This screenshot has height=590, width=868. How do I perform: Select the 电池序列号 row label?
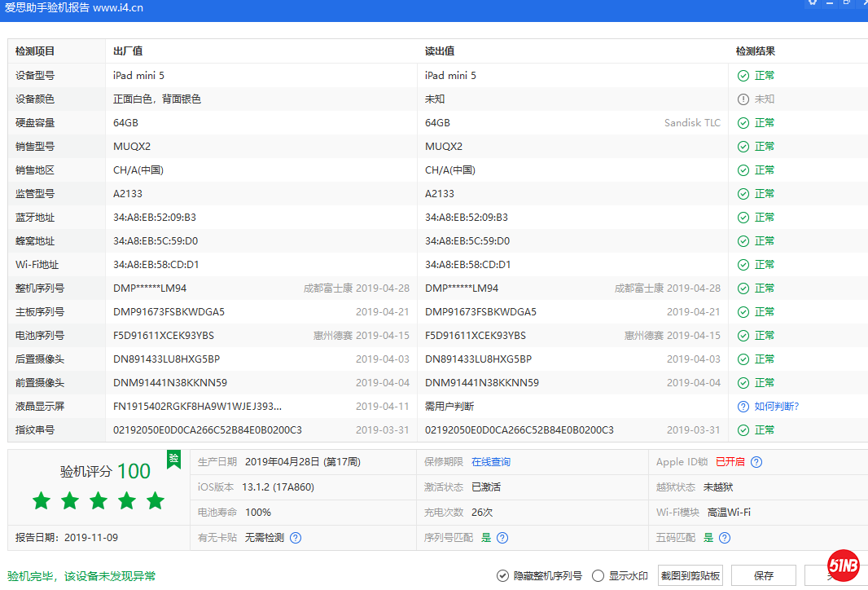(x=40, y=336)
